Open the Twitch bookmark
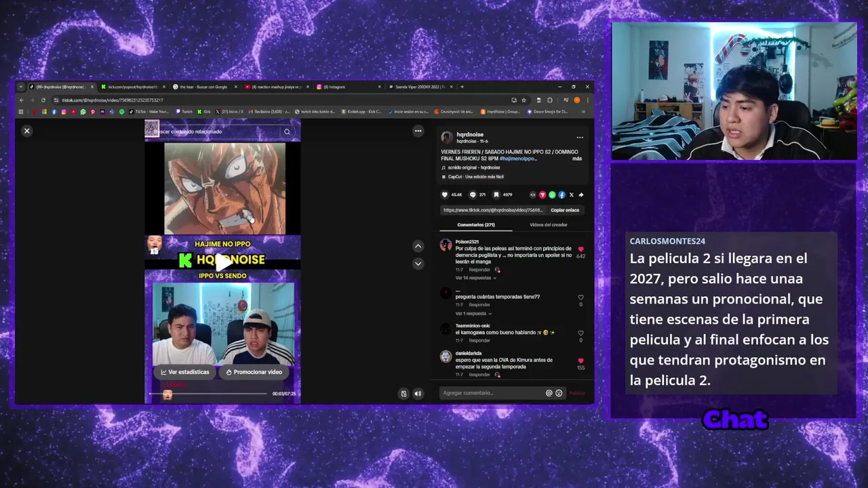 click(x=184, y=112)
